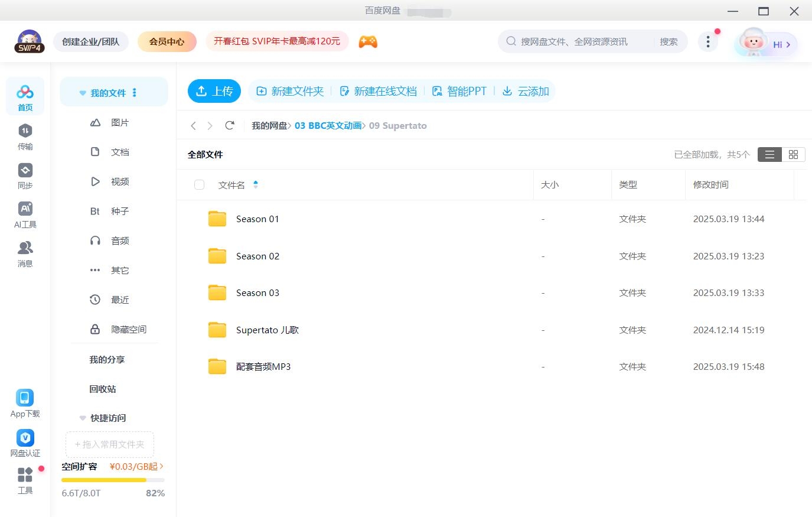Open the 首页 home icon in sidebar
The width and height of the screenshot is (812, 517).
click(x=25, y=97)
